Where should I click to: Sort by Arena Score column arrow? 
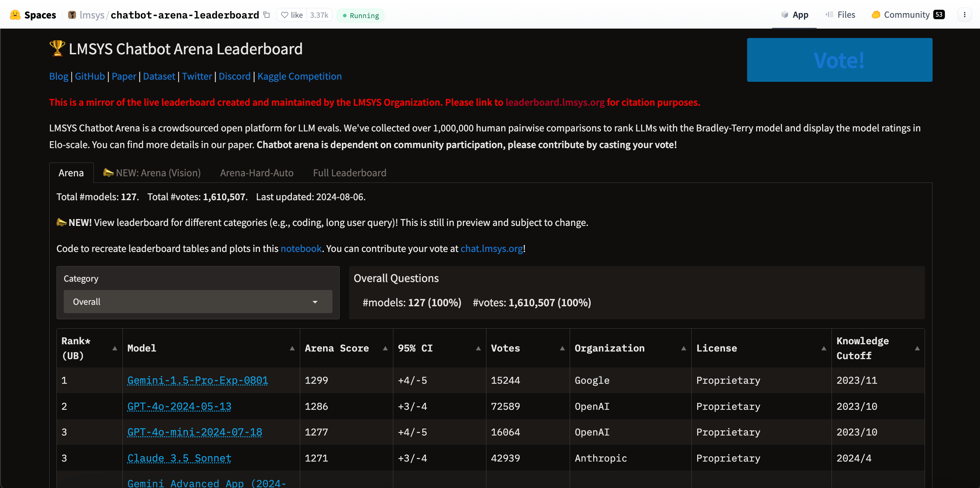(x=385, y=348)
